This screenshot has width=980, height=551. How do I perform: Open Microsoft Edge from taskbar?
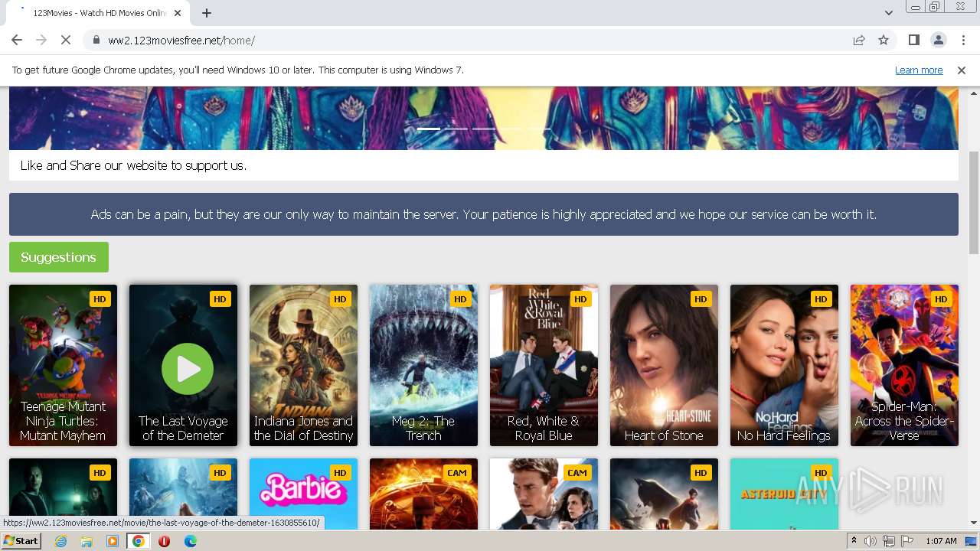click(x=190, y=541)
